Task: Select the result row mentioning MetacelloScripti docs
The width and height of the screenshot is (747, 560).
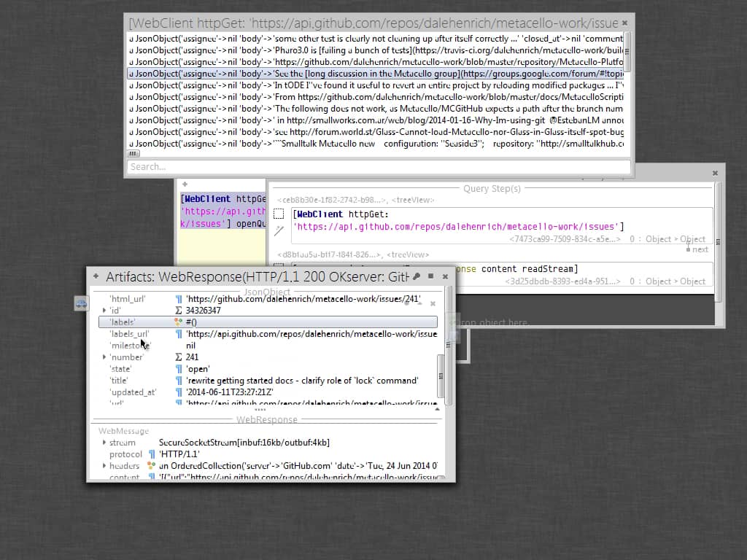Action: (x=376, y=97)
